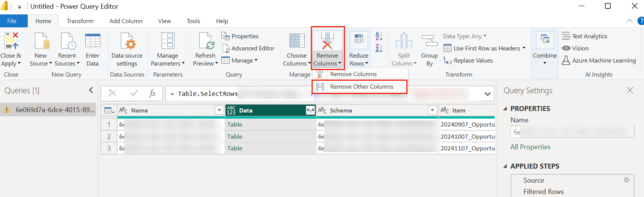Collapse the APPLIED STEPS section

point(505,166)
